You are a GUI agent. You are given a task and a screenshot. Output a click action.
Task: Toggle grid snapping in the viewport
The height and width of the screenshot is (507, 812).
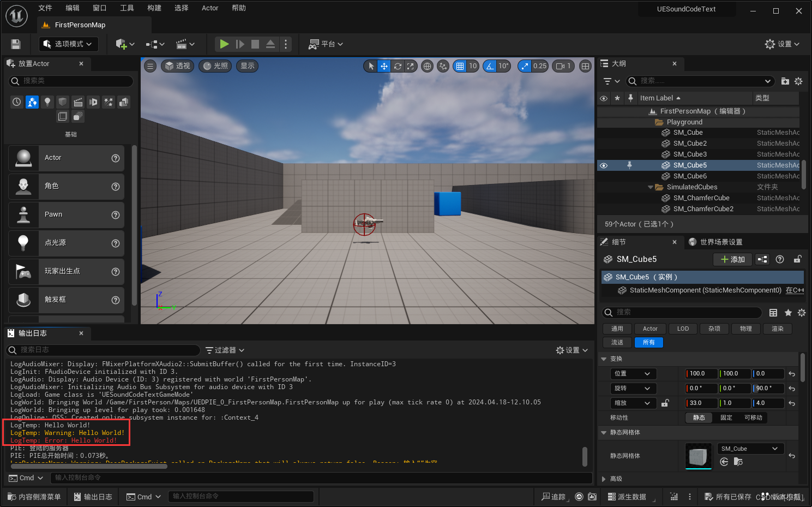click(460, 66)
